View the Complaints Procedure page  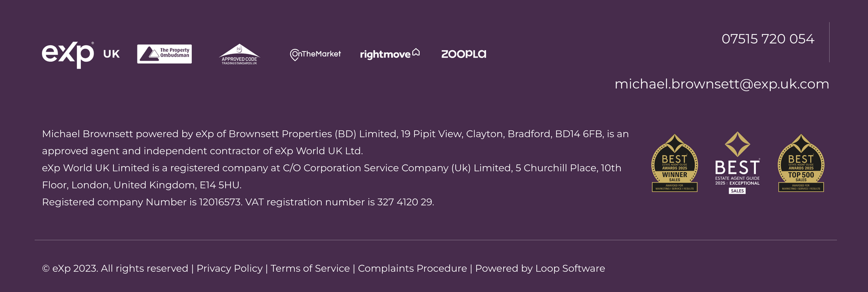(x=412, y=268)
